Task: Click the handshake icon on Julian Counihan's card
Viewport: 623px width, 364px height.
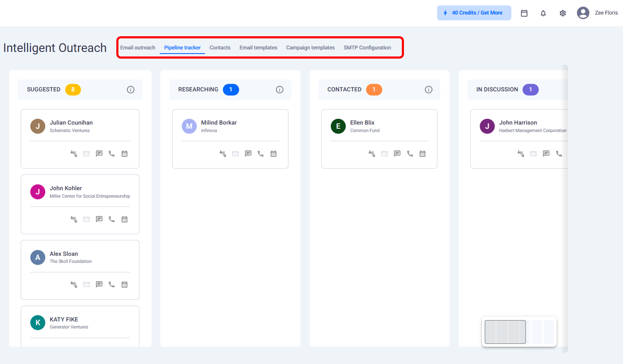Action: pos(74,154)
